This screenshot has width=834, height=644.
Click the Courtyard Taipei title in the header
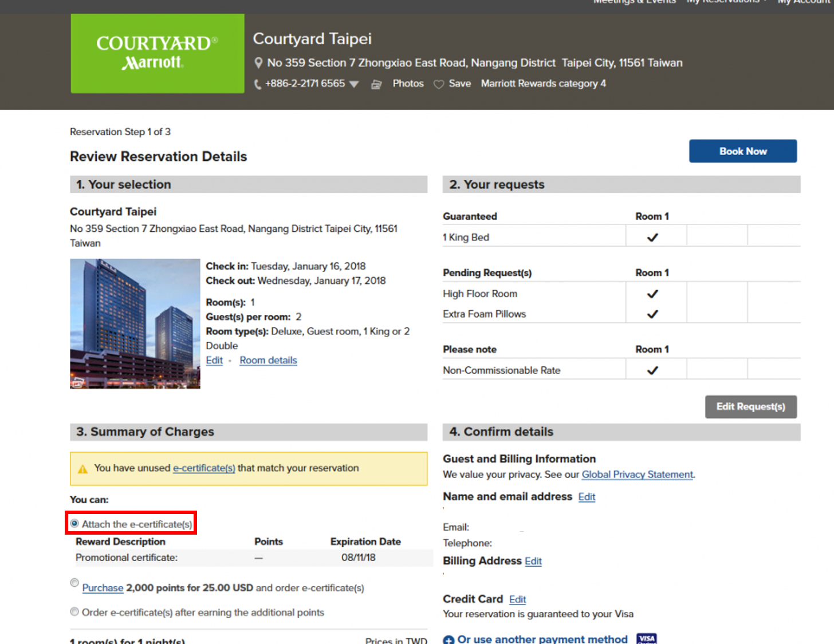click(312, 39)
